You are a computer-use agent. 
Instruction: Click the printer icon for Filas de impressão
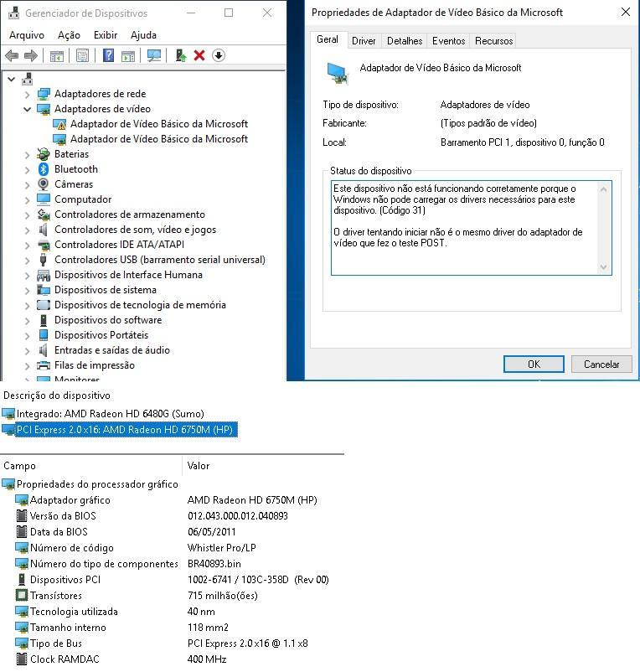pos(44,365)
